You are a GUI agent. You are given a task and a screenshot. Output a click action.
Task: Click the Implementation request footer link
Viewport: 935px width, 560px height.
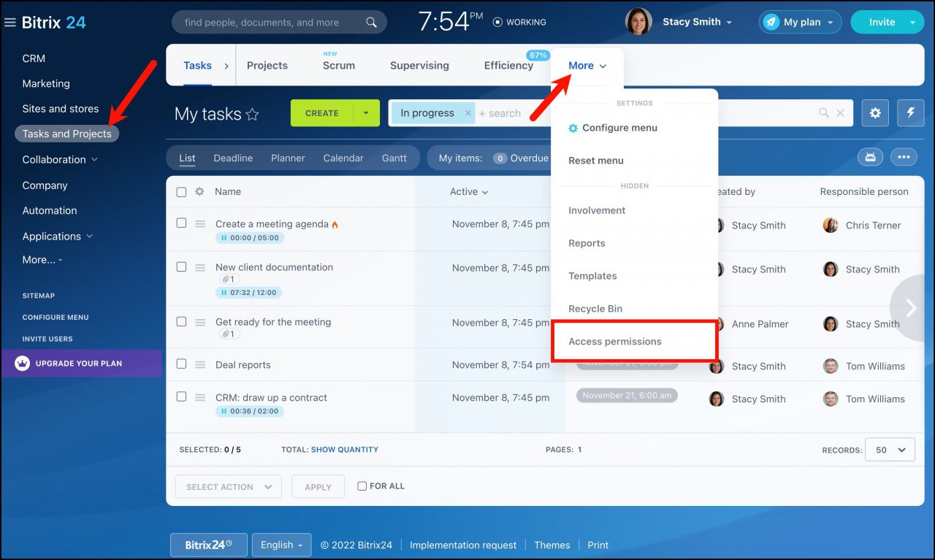click(463, 545)
